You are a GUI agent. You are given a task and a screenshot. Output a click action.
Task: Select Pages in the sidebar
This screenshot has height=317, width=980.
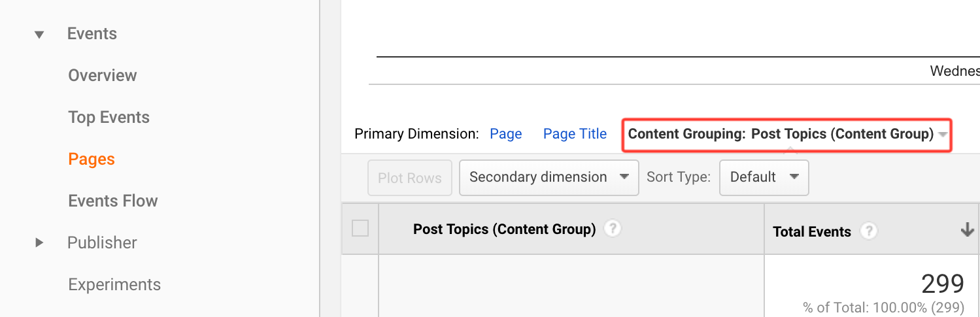pyautogui.click(x=92, y=159)
